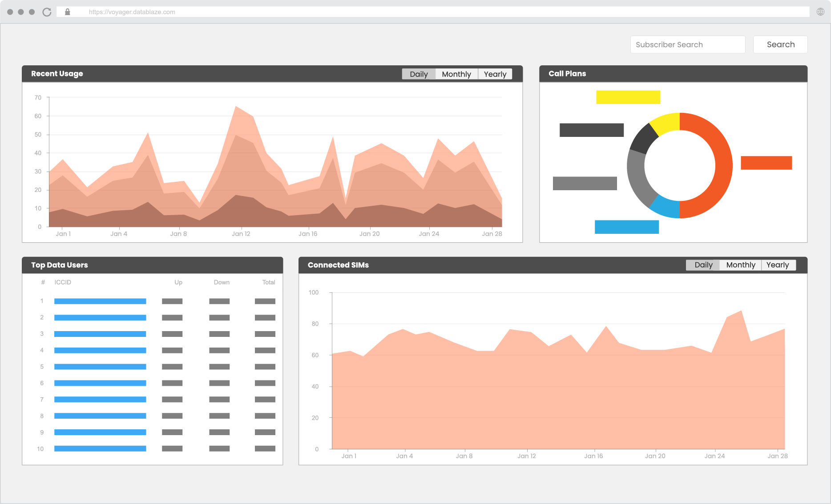The image size is (831, 504).
Task: Select the Daily tab in Recent Usage
Action: coord(418,74)
